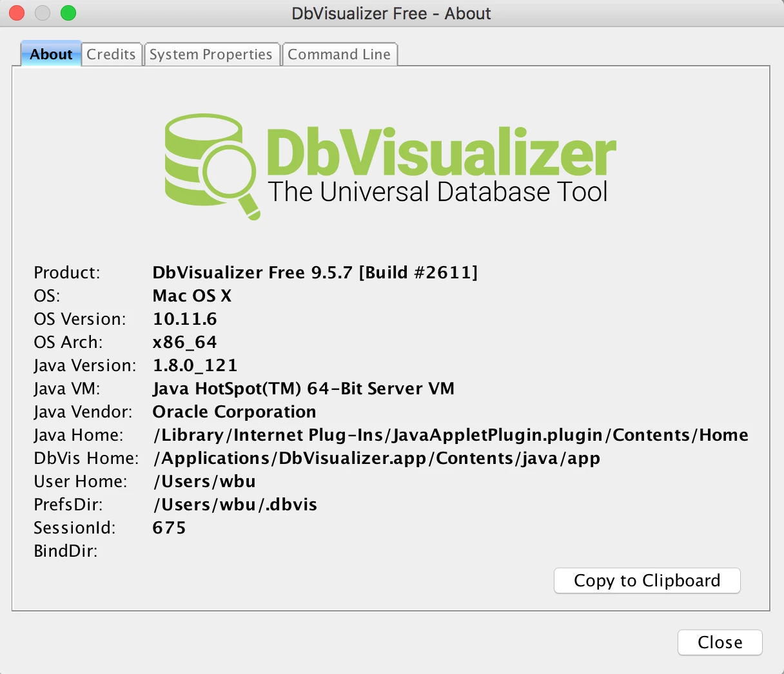Click the green zoom window button
784x674 pixels.
pos(68,13)
